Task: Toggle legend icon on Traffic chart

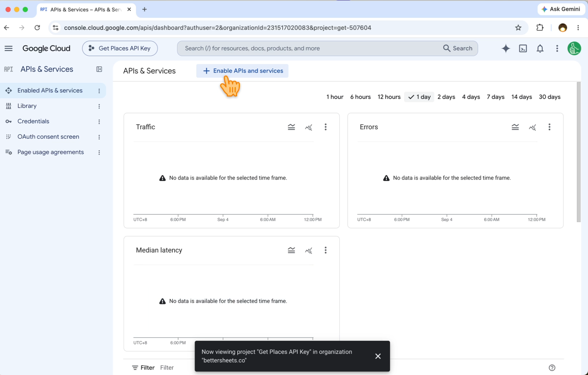Action: (x=291, y=127)
